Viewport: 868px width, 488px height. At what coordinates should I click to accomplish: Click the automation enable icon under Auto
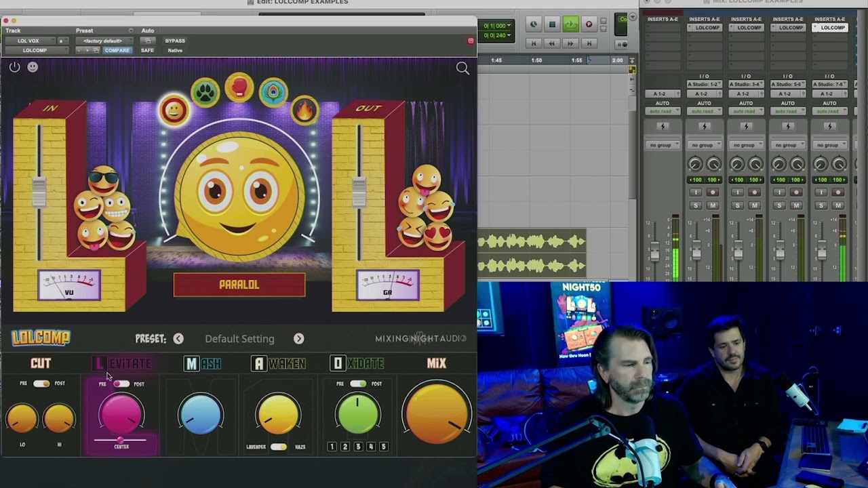point(147,41)
